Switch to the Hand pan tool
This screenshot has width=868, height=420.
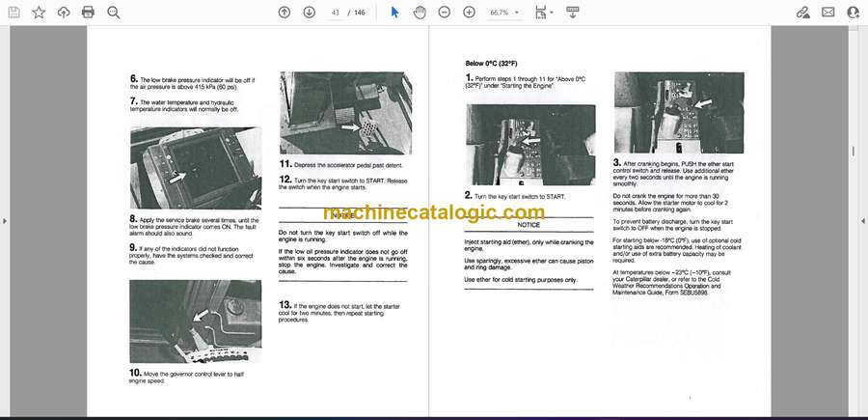(x=420, y=13)
